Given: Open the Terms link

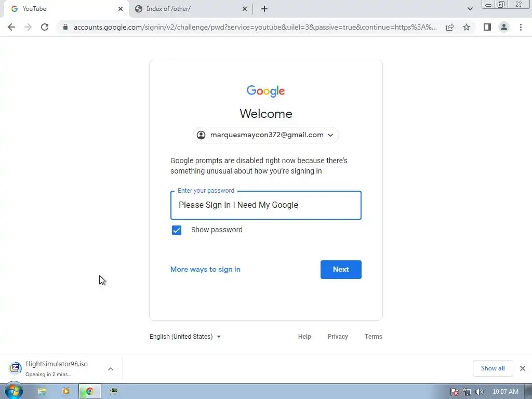Looking at the screenshot, I should point(374,337).
